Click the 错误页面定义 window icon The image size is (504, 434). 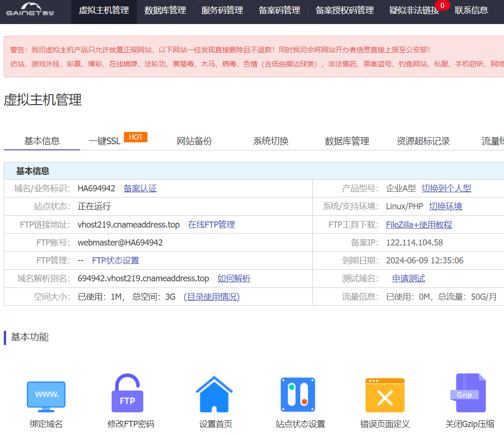pyautogui.click(x=385, y=395)
